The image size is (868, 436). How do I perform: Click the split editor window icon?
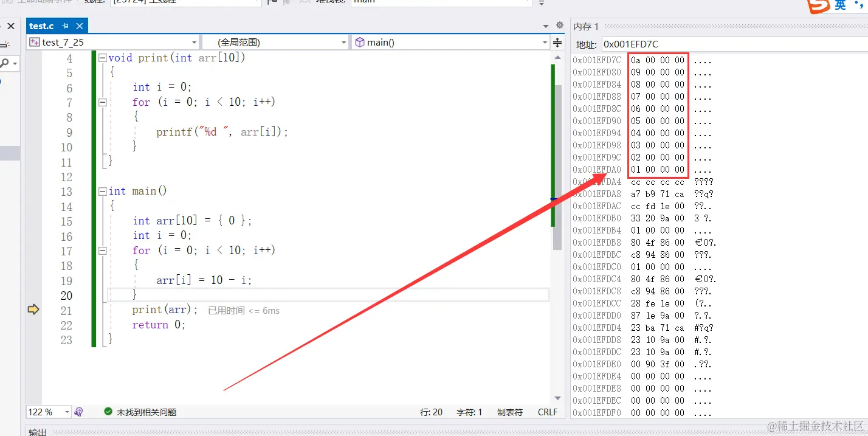[557, 43]
